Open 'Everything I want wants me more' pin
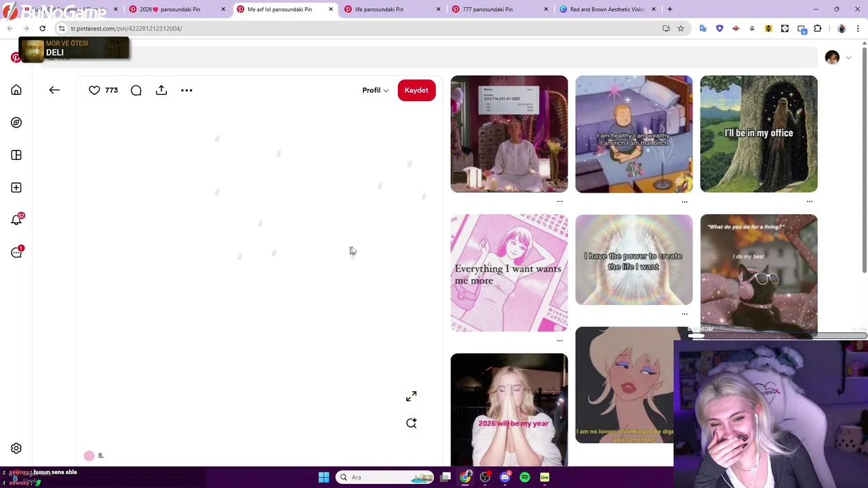Viewport: 868px width, 488px height. click(x=509, y=273)
